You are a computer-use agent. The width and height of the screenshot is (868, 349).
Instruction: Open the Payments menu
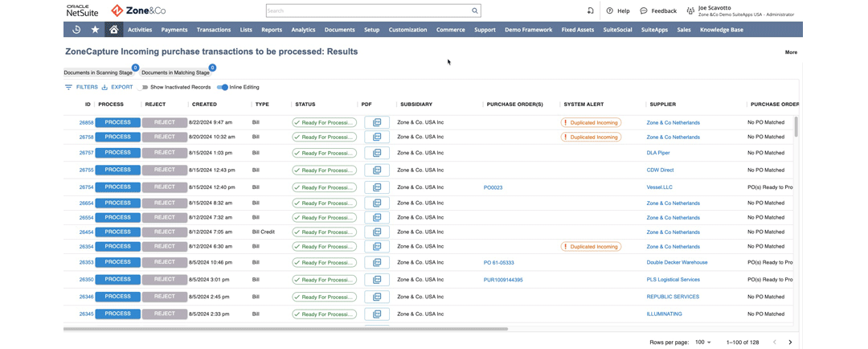pyautogui.click(x=174, y=30)
